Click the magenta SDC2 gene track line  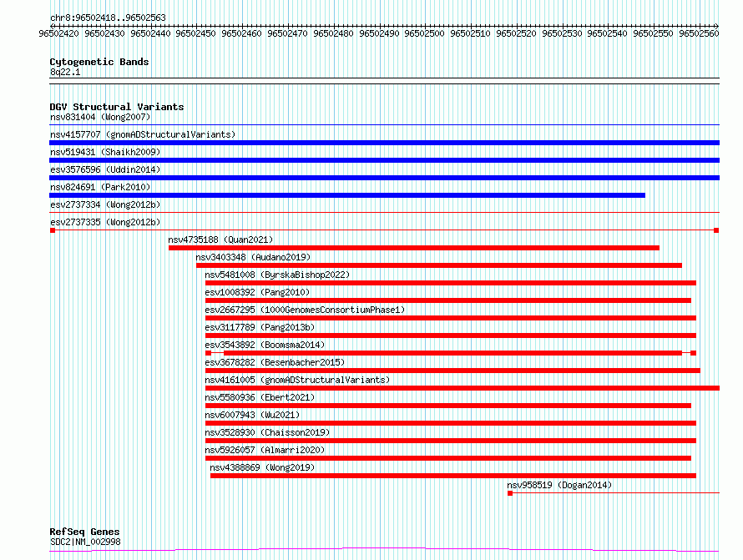click(384, 549)
